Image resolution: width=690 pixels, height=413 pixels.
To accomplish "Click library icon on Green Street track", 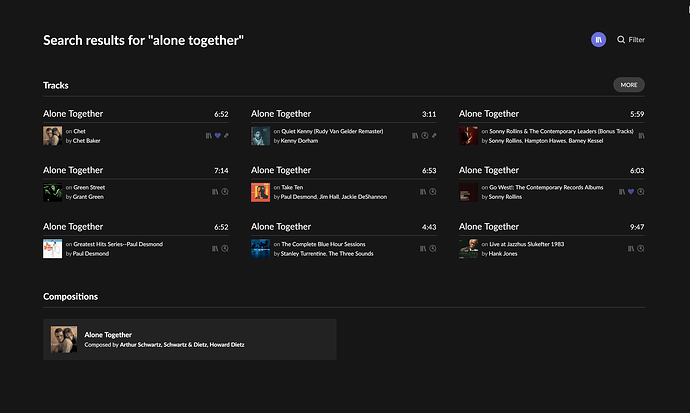I will pyautogui.click(x=215, y=190).
